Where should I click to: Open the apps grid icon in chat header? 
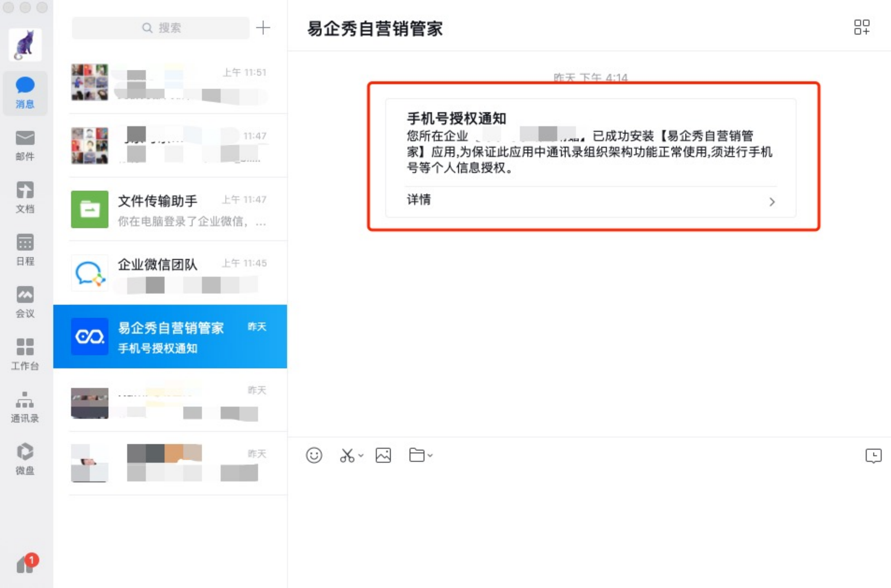pos(862,27)
